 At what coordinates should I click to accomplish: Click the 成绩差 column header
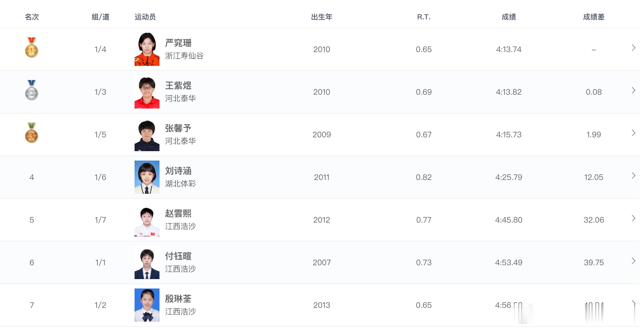[x=594, y=17]
